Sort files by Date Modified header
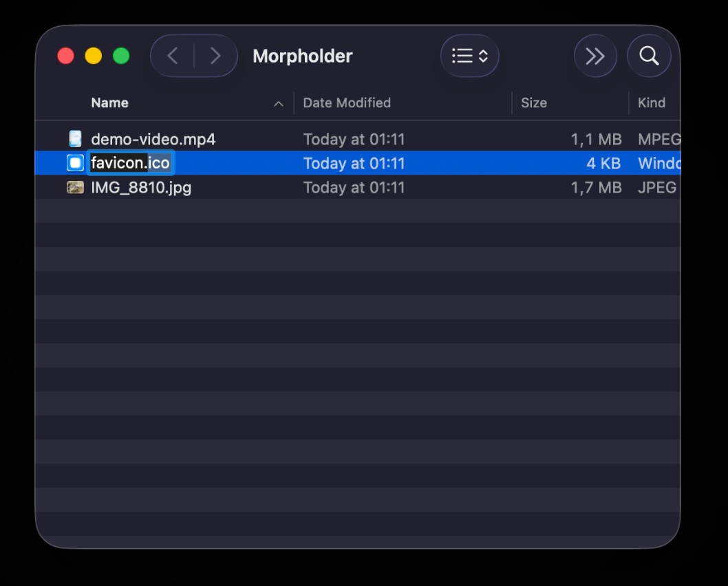Viewport: 728px width, 586px height. click(x=347, y=102)
